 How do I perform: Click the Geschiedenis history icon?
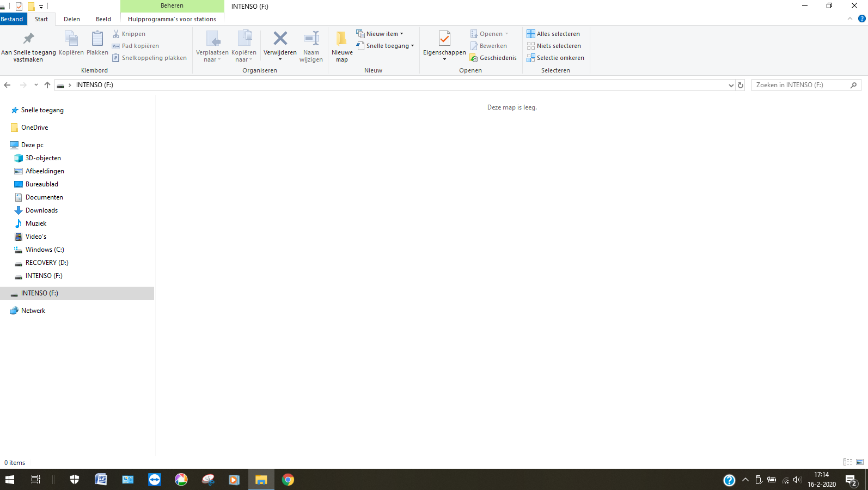point(474,58)
